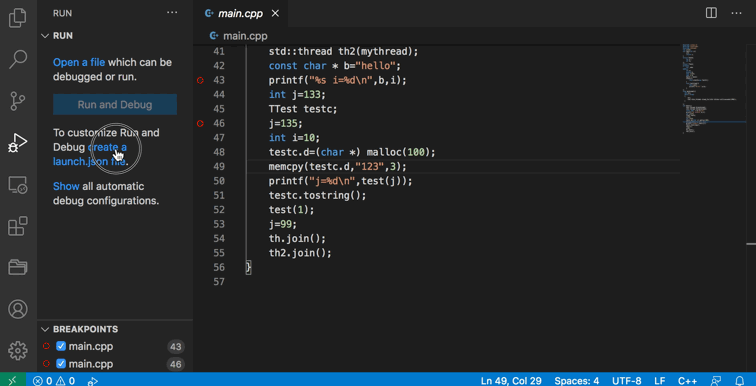The height and width of the screenshot is (386, 756).
Task: Click line 43 badge in breakpoints list
Action: (x=176, y=346)
